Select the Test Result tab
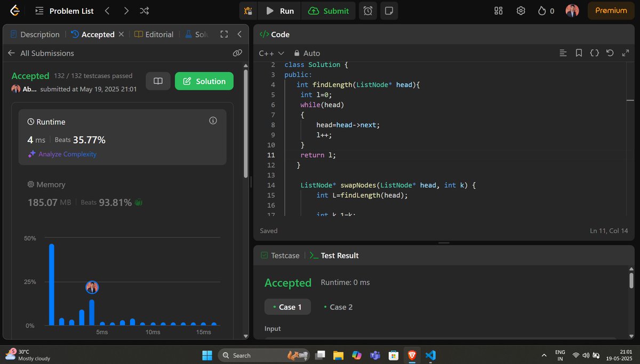The image size is (640, 364). pyautogui.click(x=334, y=255)
